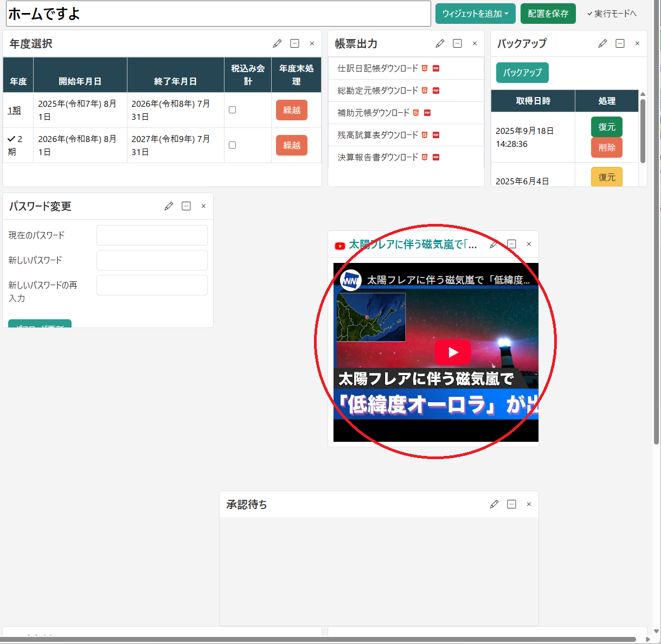Click the Excel icon next to 総勘定元帳ダウンロード

[x=425, y=91]
